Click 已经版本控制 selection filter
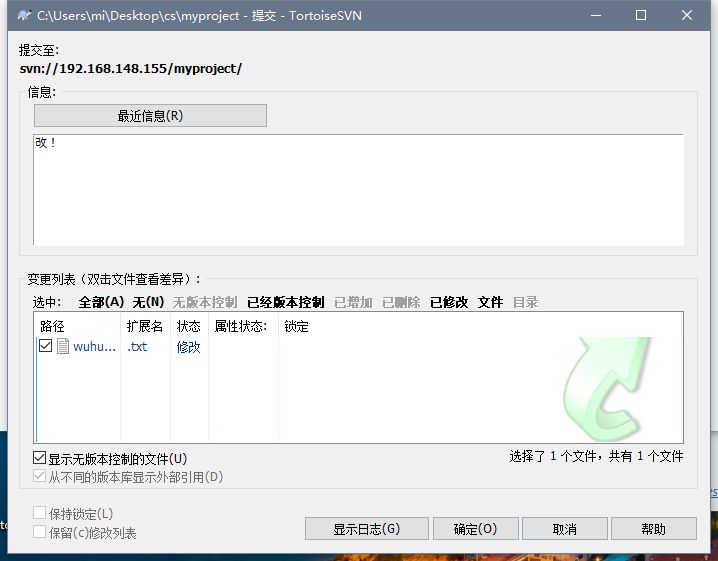 pyautogui.click(x=286, y=302)
